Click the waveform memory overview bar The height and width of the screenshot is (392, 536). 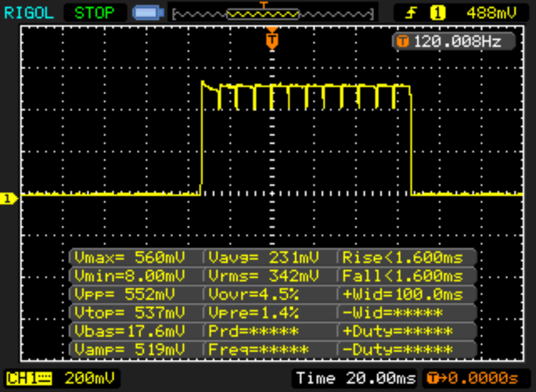tap(273, 14)
